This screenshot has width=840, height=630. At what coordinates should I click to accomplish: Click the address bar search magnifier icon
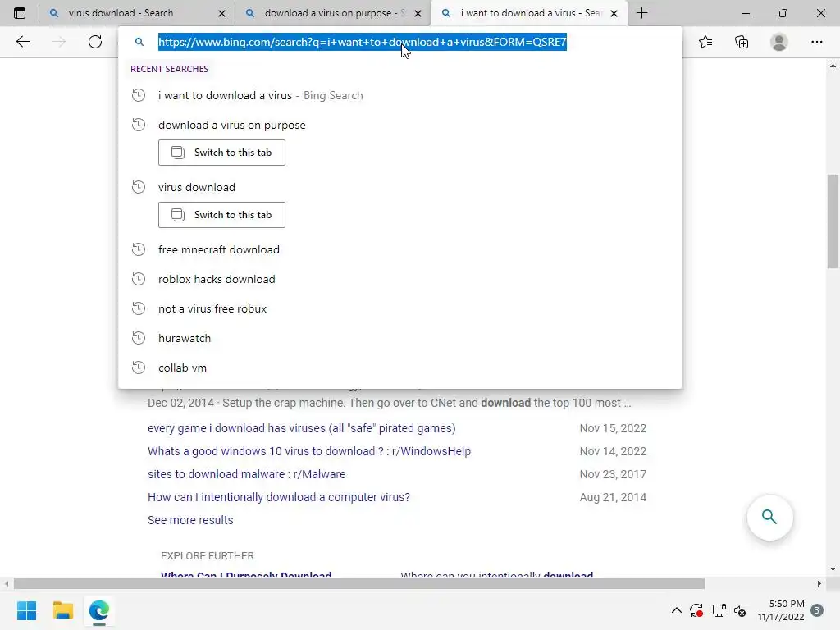139,42
